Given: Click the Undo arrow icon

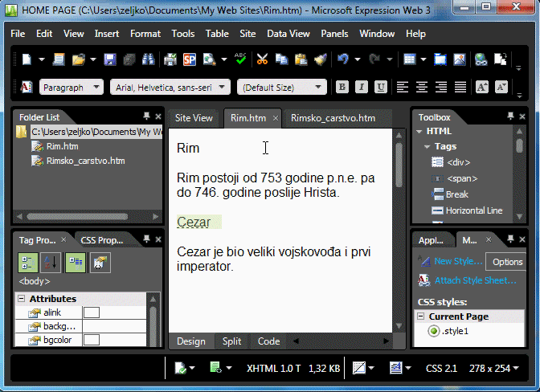Looking at the screenshot, I should 343,59.
